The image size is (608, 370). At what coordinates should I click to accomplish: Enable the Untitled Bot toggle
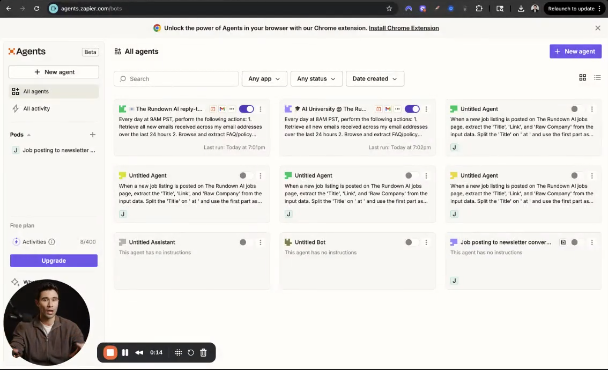pyautogui.click(x=412, y=242)
